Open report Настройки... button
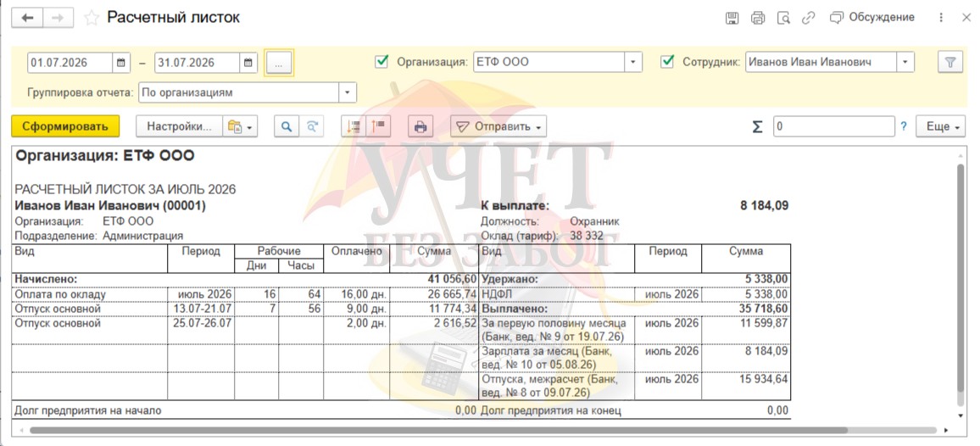Image resolution: width=980 pixels, height=446 pixels. [179, 126]
